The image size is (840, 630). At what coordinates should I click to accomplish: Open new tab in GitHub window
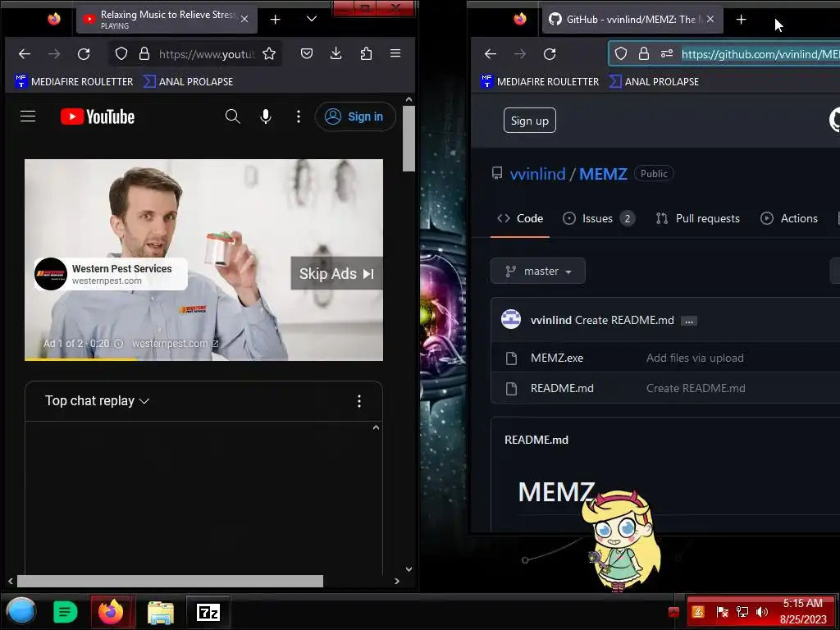pyautogui.click(x=741, y=20)
